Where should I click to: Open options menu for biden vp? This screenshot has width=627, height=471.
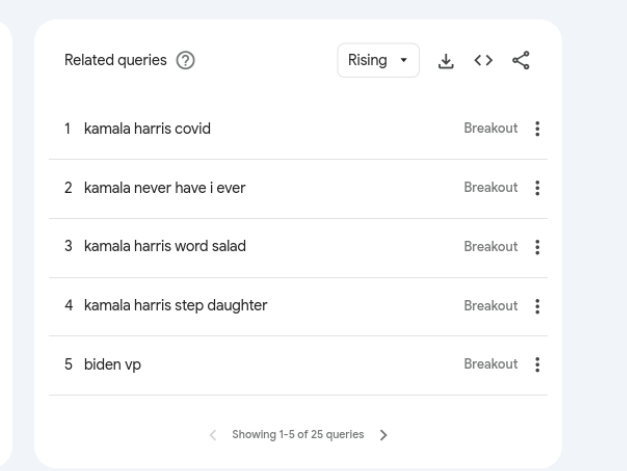point(537,365)
